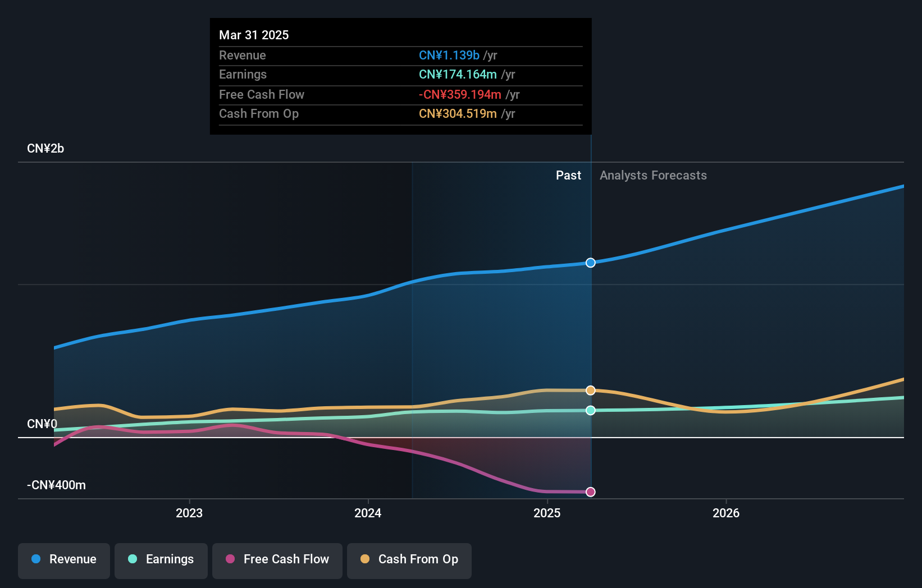Click the pink Free Cash Flow data point
The width and height of the screenshot is (922, 588).
click(x=591, y=492)
